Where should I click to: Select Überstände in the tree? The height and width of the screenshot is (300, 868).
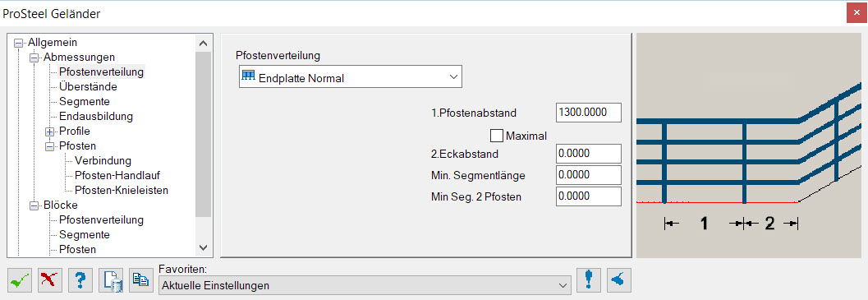tap(88, 86)
